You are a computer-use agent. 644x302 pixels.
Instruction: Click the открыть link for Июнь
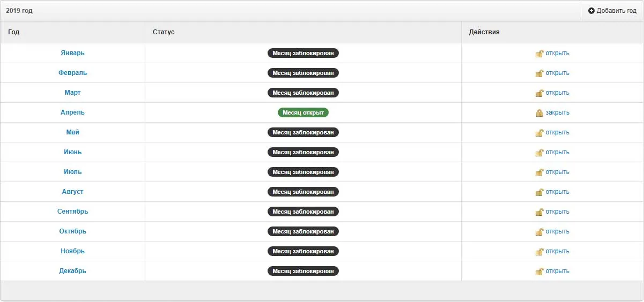click(x=557, y=152)
